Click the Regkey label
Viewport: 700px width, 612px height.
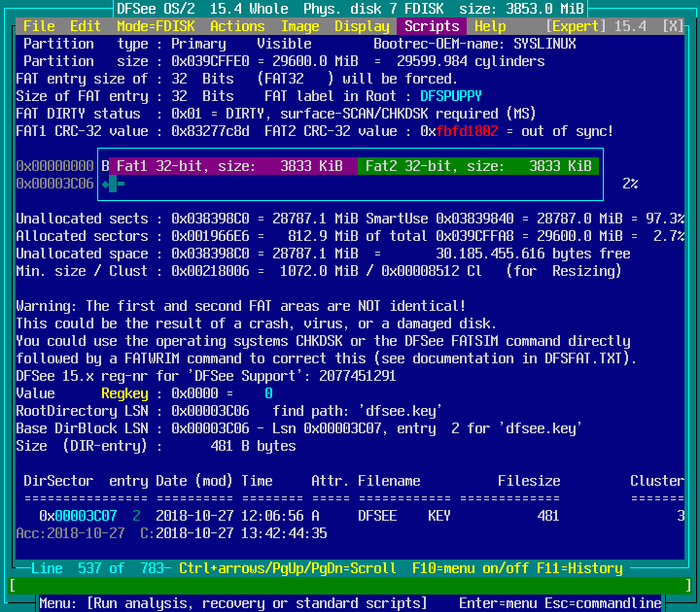[x=128, y=393]
